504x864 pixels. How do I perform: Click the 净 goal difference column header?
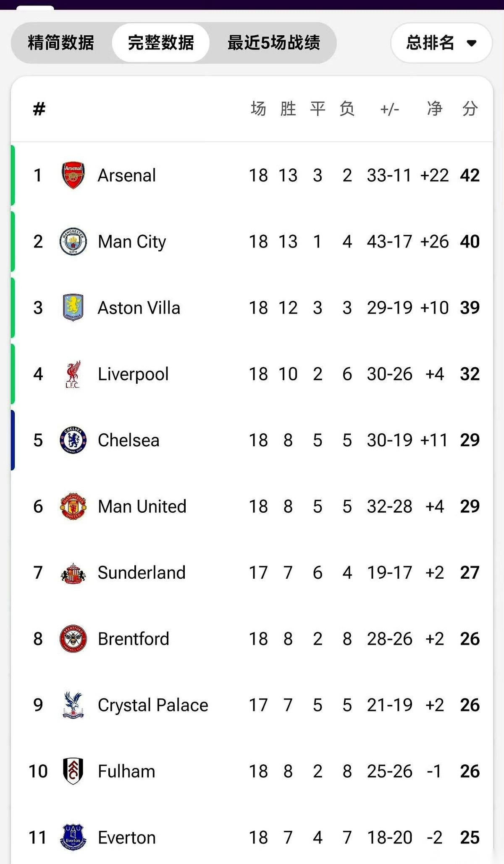pyautogui.click(x=435, y=109)
